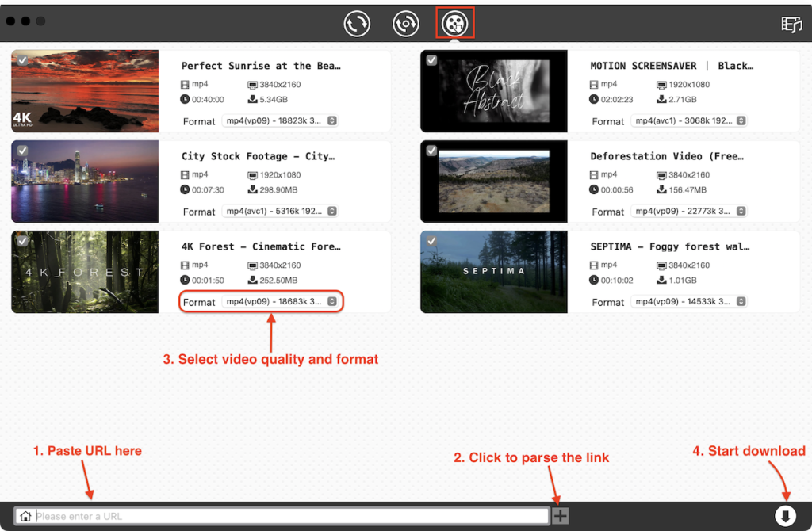Click the plus icon to parse the link
Image resolution: width=812 pixels, height=531 pixels.
pos(560,515)
